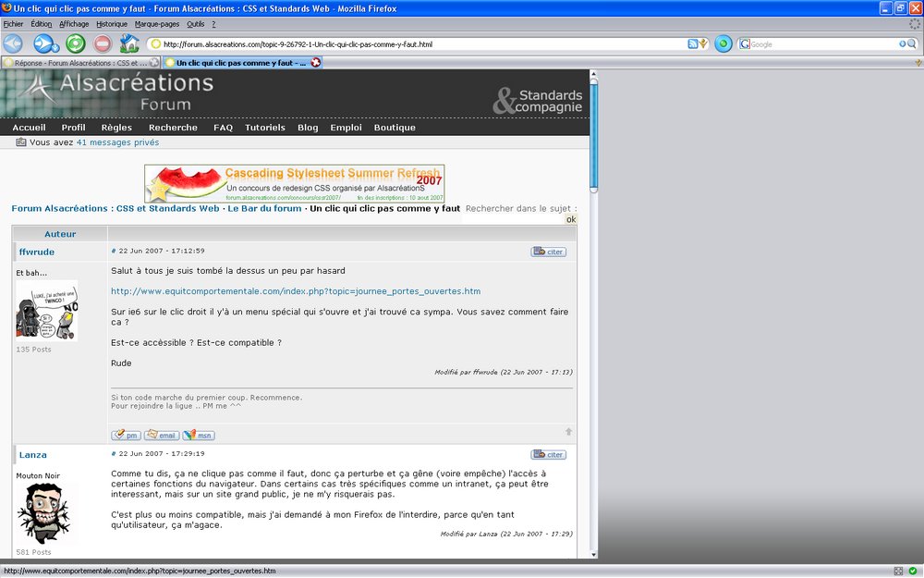Open Recherche in forum navigation
The height and width of the screenshot is (578, 924).
tap(173, 128)
